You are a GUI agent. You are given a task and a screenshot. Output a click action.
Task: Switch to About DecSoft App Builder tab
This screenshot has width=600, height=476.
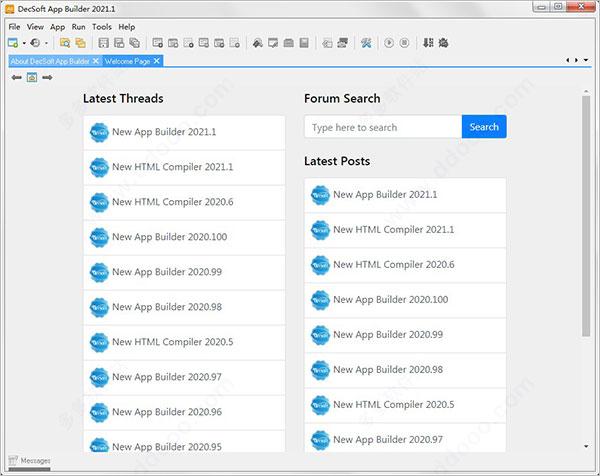click(50, 61)
